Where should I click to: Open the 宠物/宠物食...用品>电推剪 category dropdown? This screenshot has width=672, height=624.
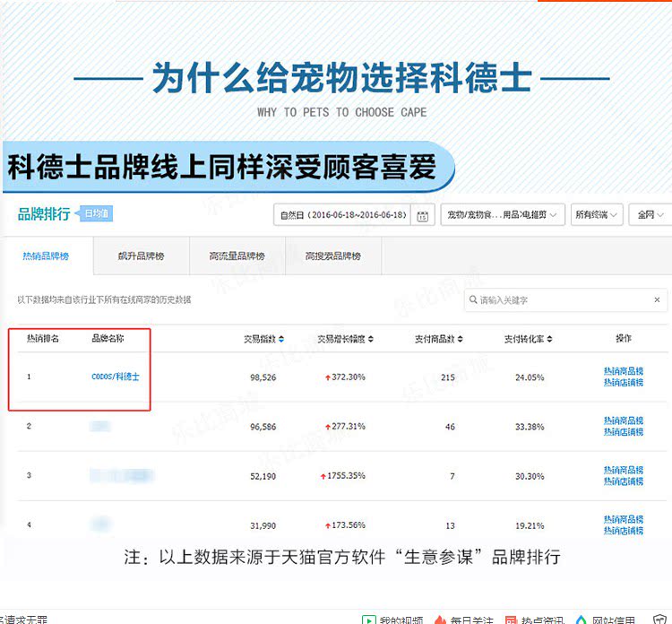point(503,214)
